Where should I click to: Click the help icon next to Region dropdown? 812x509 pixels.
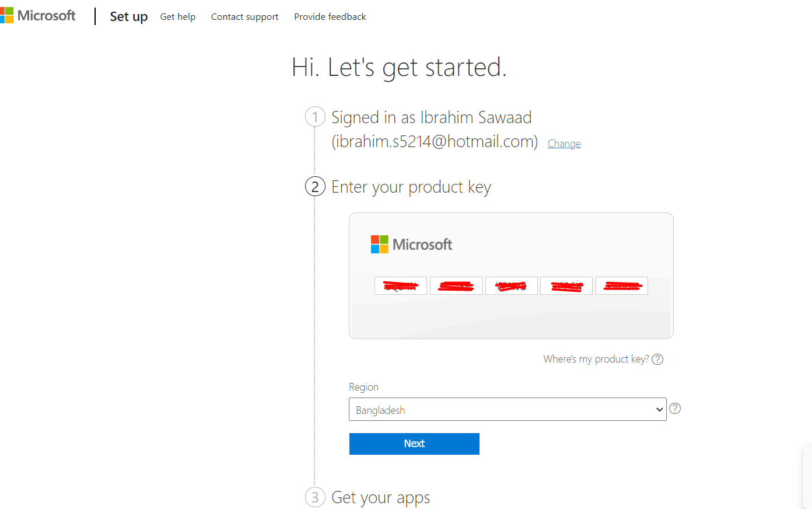[675, 409]
